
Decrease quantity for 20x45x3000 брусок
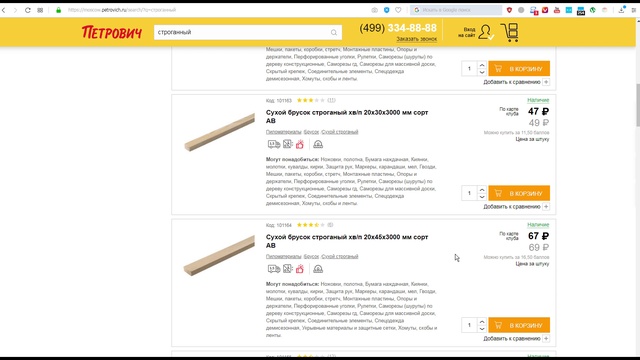pos(482,329)
